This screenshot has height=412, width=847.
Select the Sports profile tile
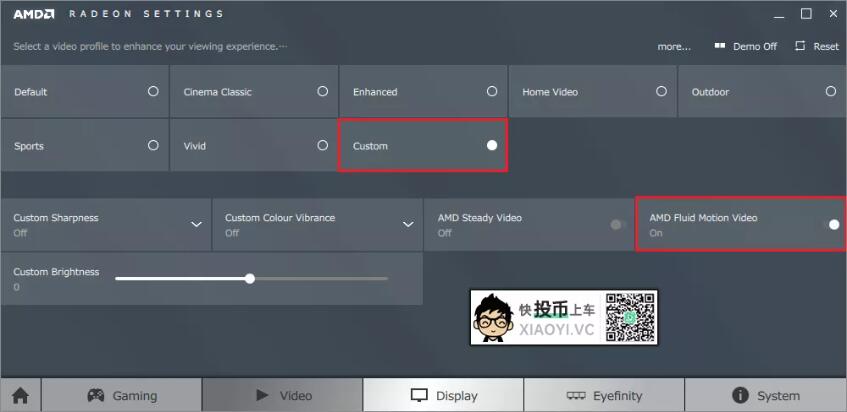(x=84, y=145)
